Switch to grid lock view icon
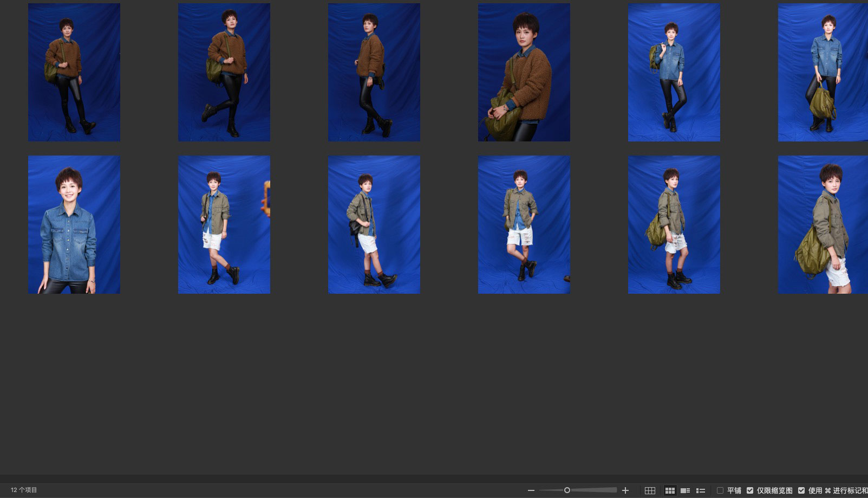 (x=650, y=490)
